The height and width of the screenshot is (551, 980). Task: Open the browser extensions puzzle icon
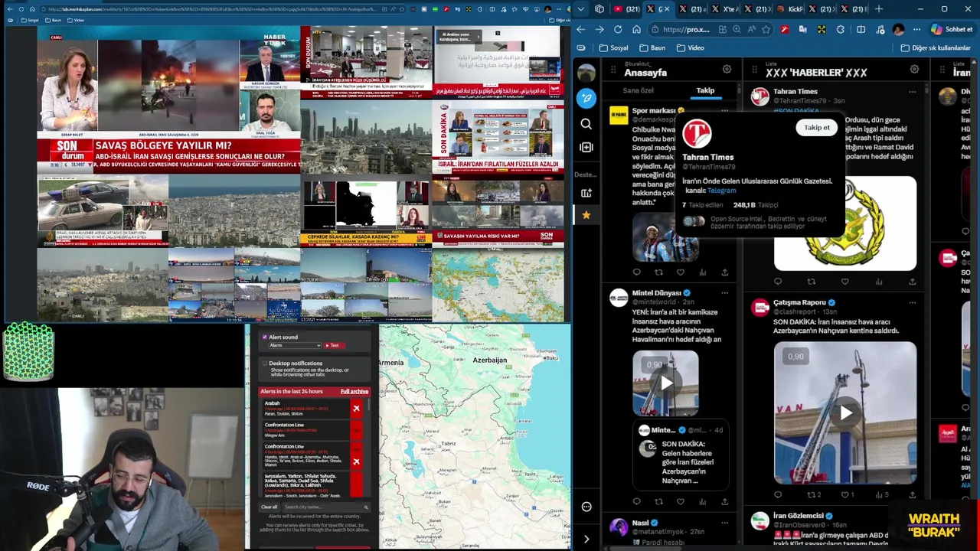click(841, 29)
